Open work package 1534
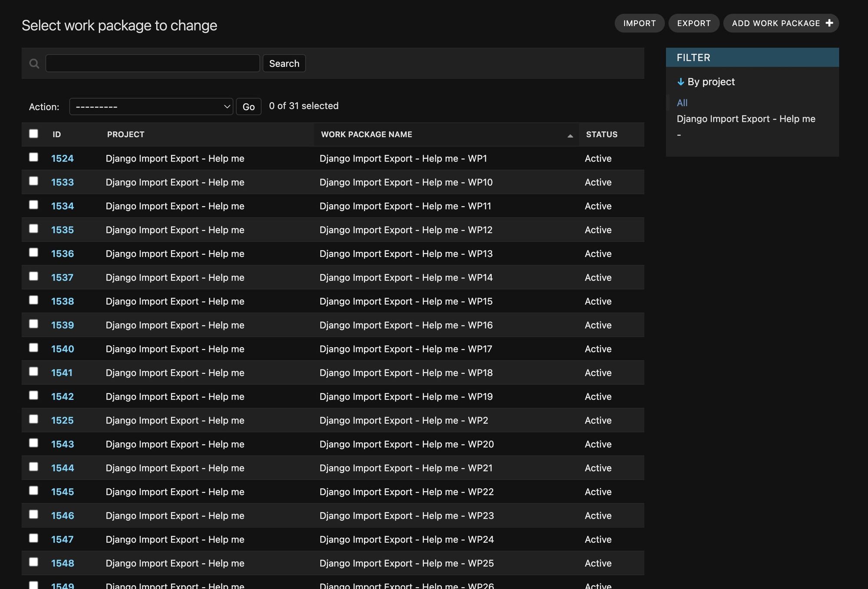This screenshot has height=589, width=868. [62, 206]
